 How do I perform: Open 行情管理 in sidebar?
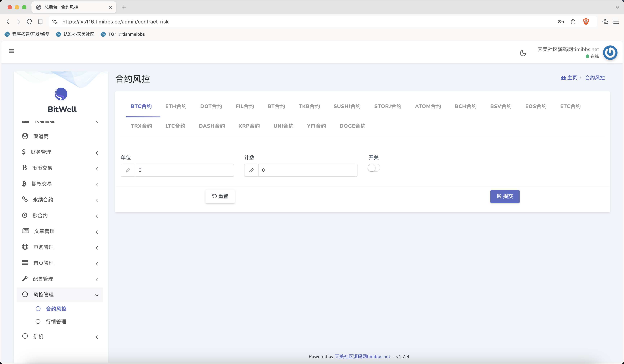(56, 321)
